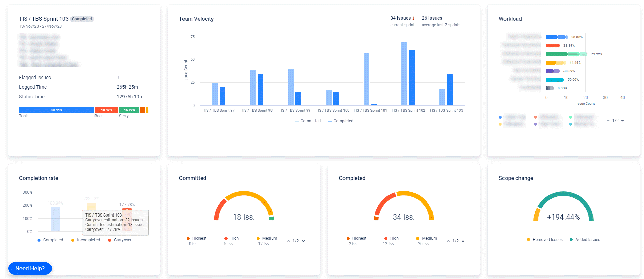This screenshot has width=644, height=279.
Task: Toggle Removed Issues legend in Scope change
Action: point(545,240)
